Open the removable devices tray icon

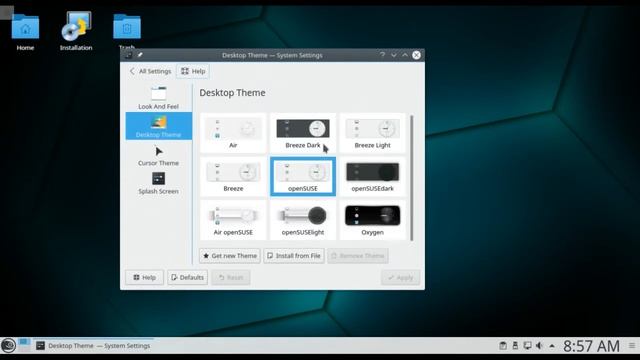point(515,346)
